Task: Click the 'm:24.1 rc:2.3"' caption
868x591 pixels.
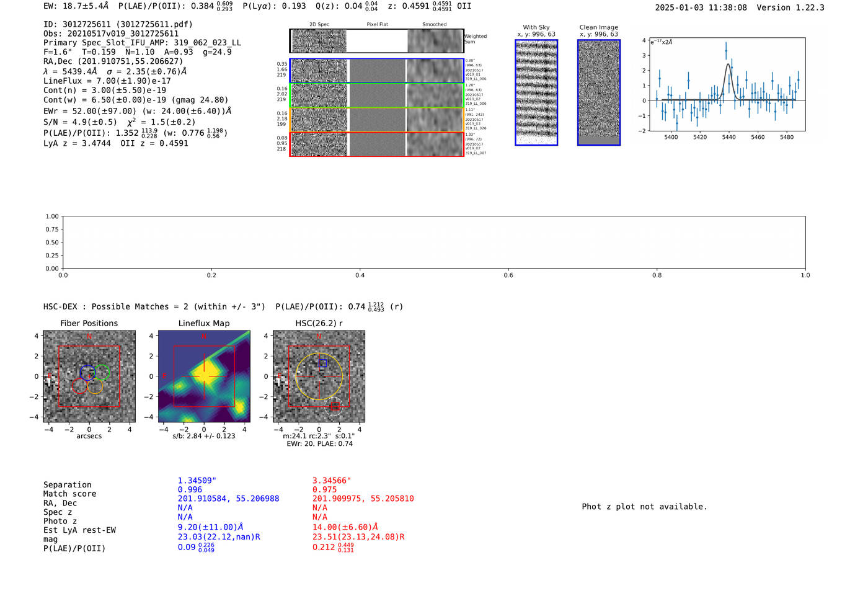Action: (319, 436)
